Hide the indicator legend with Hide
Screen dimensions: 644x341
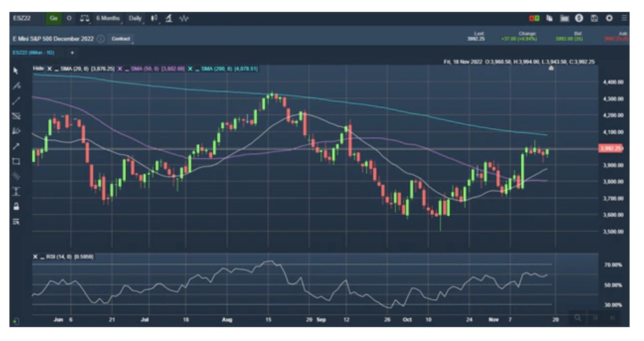(38, 69)
